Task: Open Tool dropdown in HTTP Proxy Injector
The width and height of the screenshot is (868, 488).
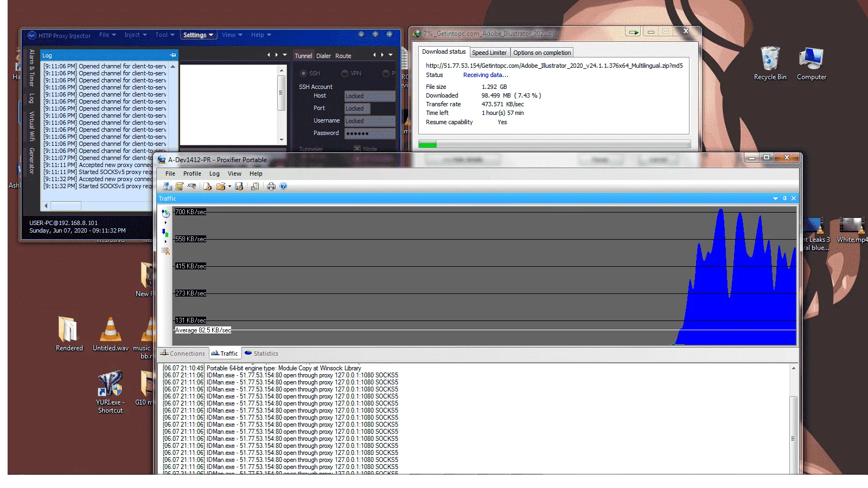Action: pyautogui.click(x=165, y=35)
